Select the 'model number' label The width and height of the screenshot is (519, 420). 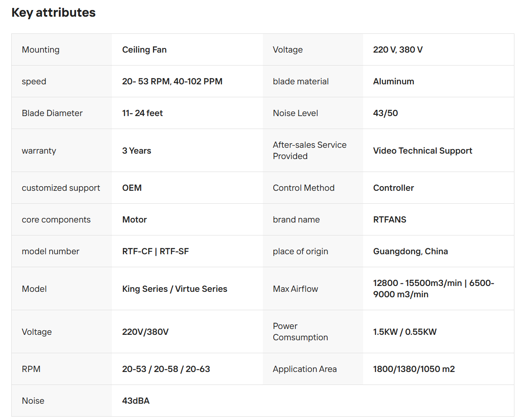click(x=51, y=251)
